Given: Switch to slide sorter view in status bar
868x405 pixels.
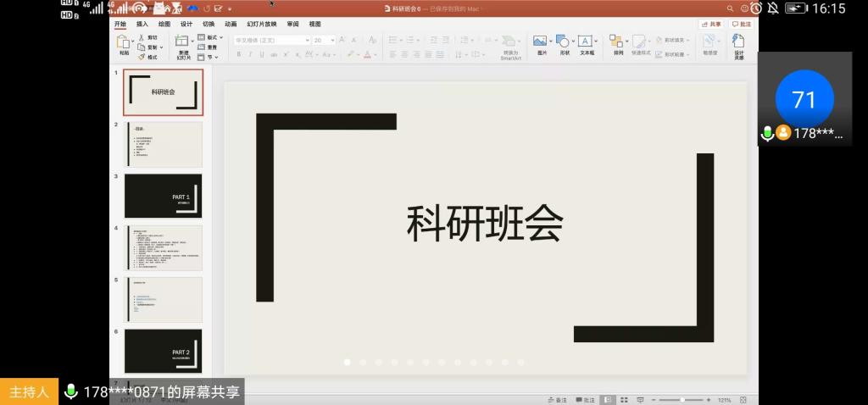Looking at the screenshot, I should click(x=623, y=399).
